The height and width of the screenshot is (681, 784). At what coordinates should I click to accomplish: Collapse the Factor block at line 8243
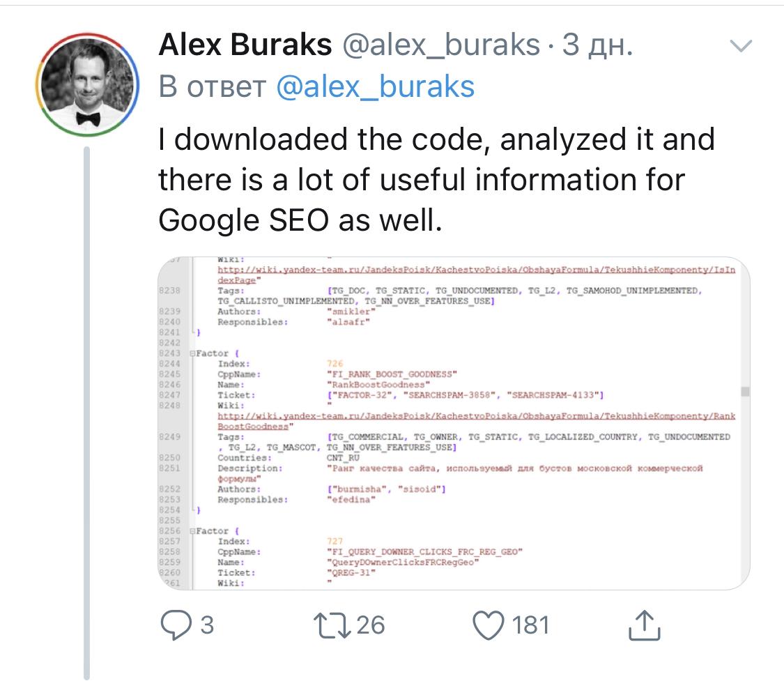(x=192, y=353)
